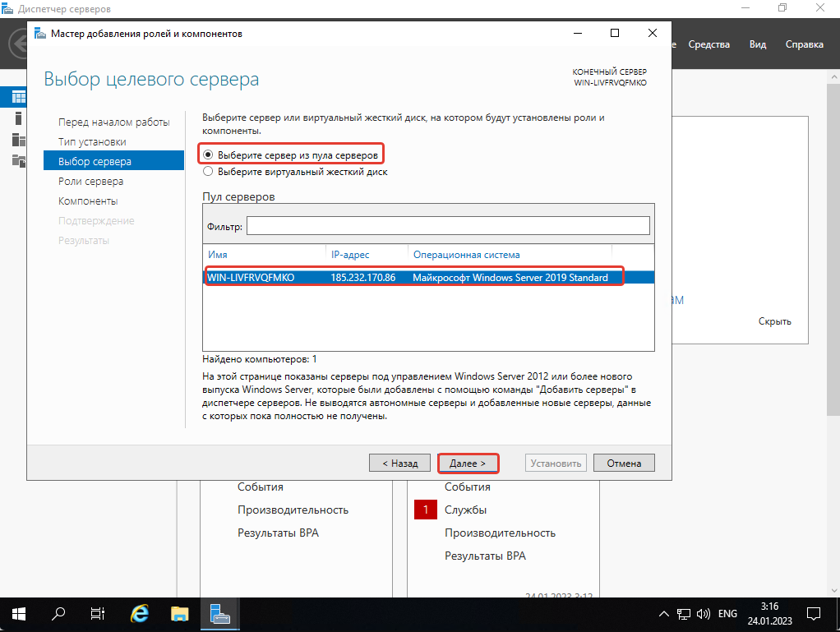This screenshot has height=632, width=840.
Task: Show hidden system tray icons
Action: (664, 614)
